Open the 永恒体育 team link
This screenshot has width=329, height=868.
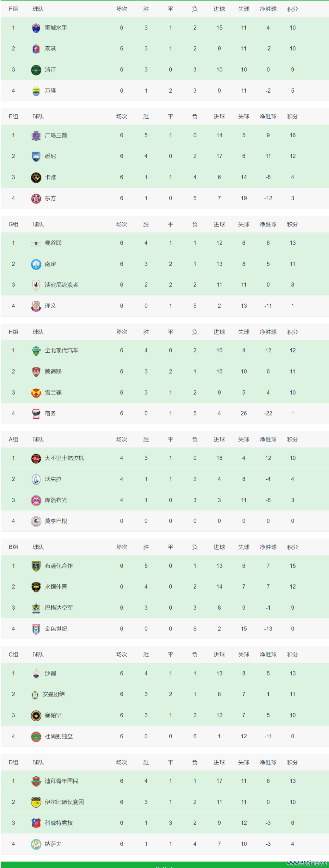click(x=56, y=587)
